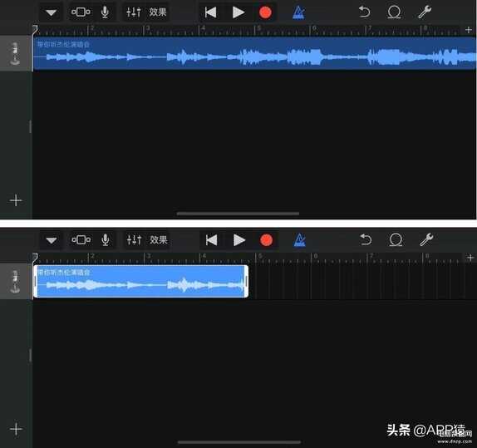
Task: Add a new track in top panel
Action: (x=16, y=200)
